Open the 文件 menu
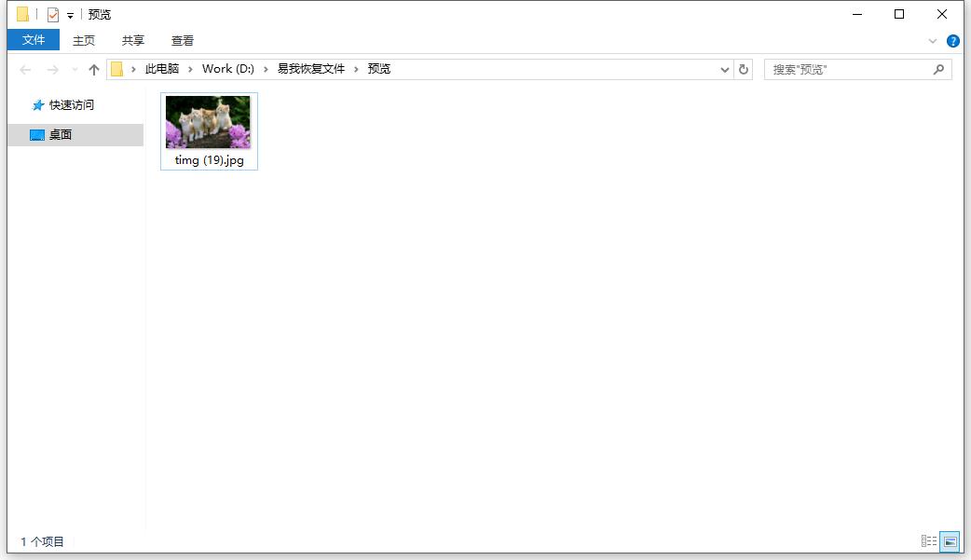 (33, 40)
